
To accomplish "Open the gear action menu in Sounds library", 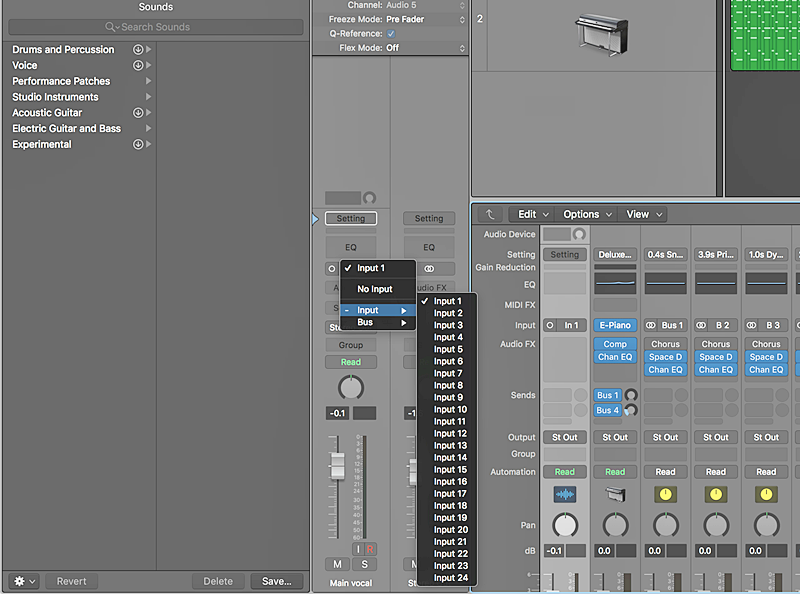I will pyautogui.click(x=24, y=581).
